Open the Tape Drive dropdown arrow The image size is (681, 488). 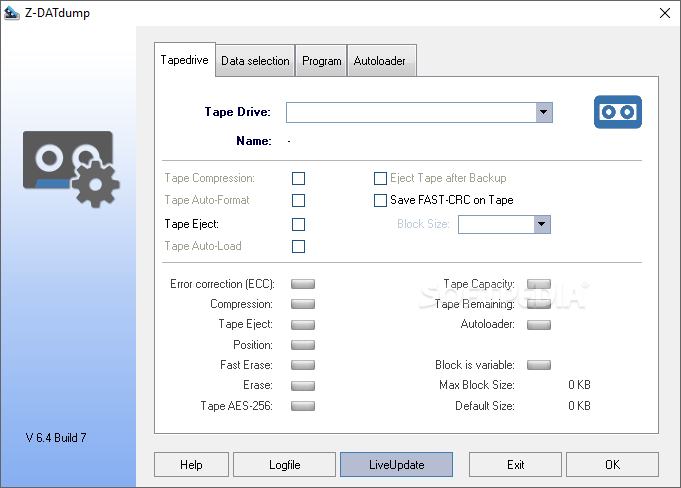click(544, 112)
